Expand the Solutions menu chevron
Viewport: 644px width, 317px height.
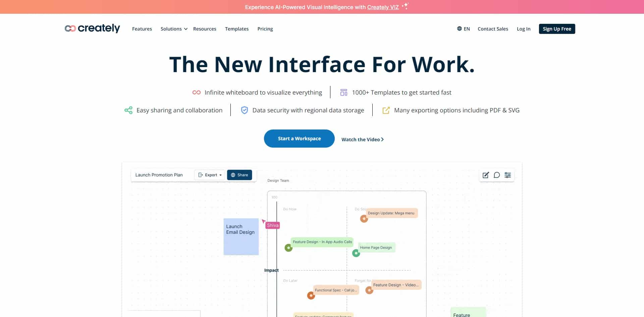[185, 29]
